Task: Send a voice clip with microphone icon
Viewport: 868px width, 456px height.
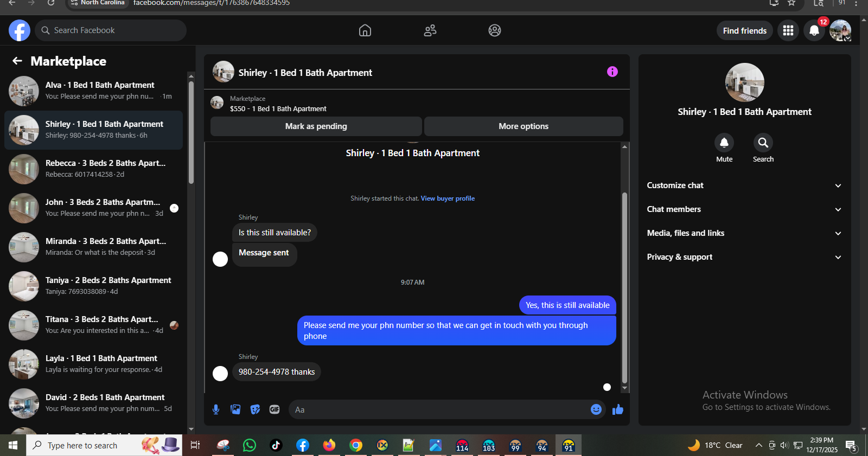Action: (x=216, y=409)
